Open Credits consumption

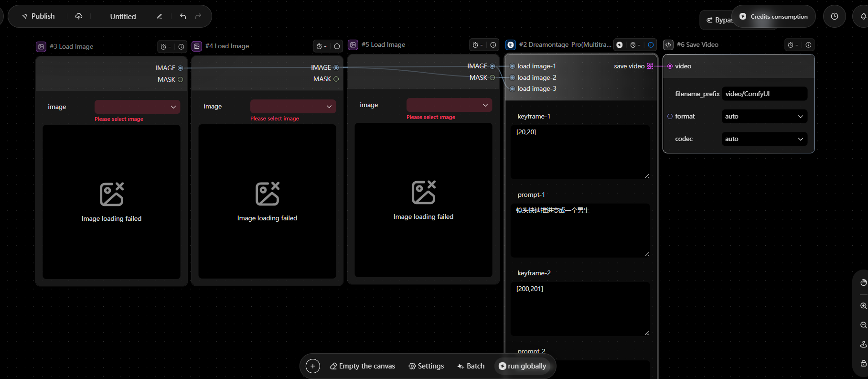click(x=774, y=16)
